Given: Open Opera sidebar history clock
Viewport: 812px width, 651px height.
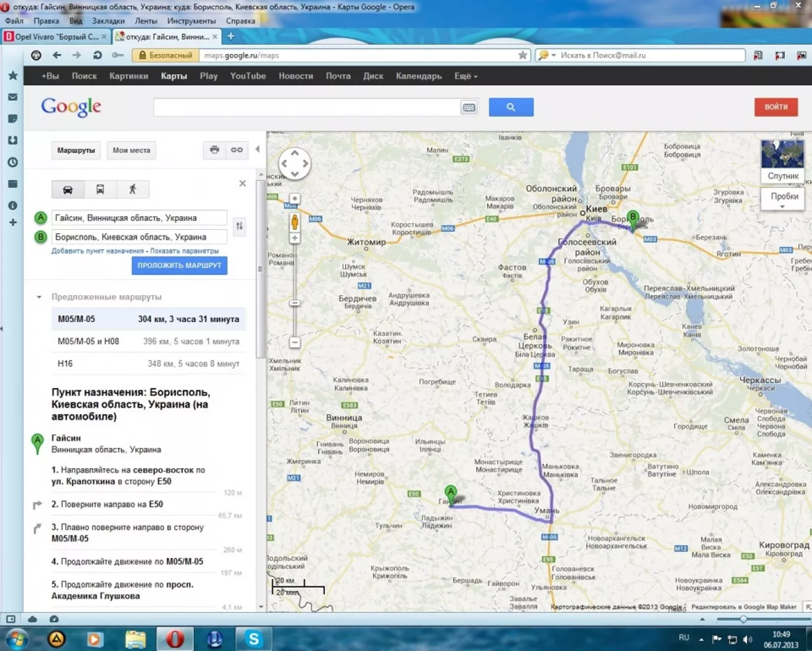Looking at the screenshot, I should (x=12, y=162).
